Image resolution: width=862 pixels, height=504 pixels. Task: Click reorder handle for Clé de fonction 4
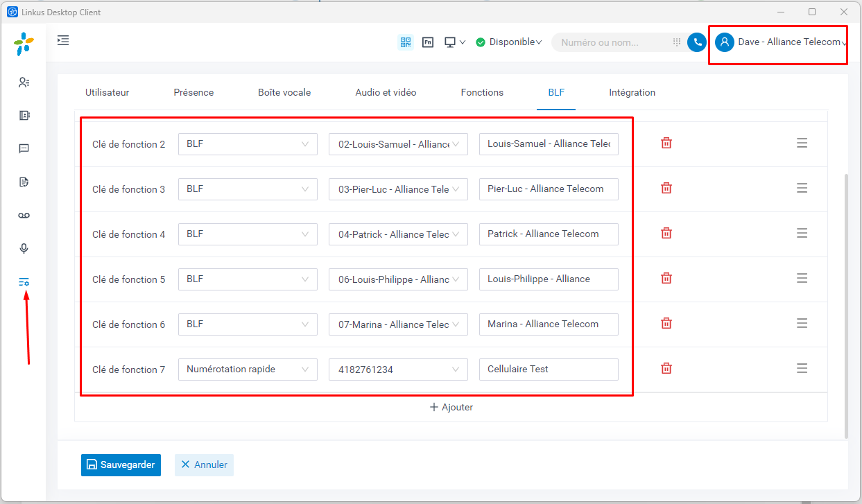coord(802,233)
